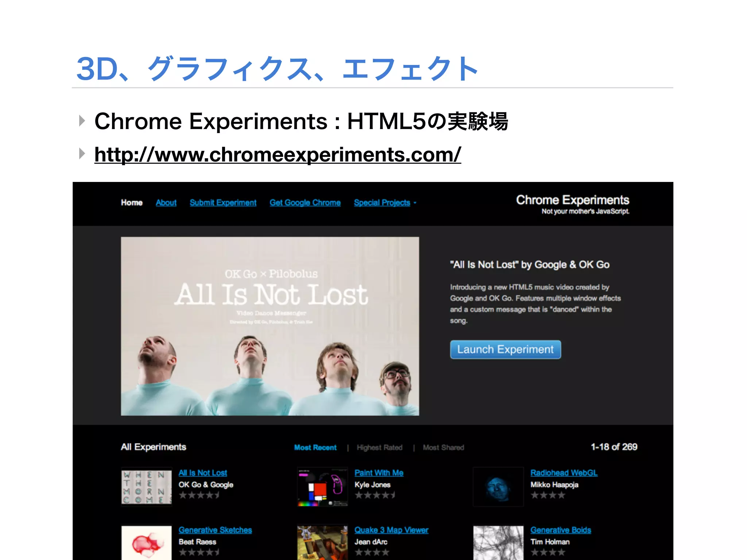Viewport: 747px width, 560px height.
Task: Click the Generative Sketches red blob thumbnail
Action: coord(147,543)
